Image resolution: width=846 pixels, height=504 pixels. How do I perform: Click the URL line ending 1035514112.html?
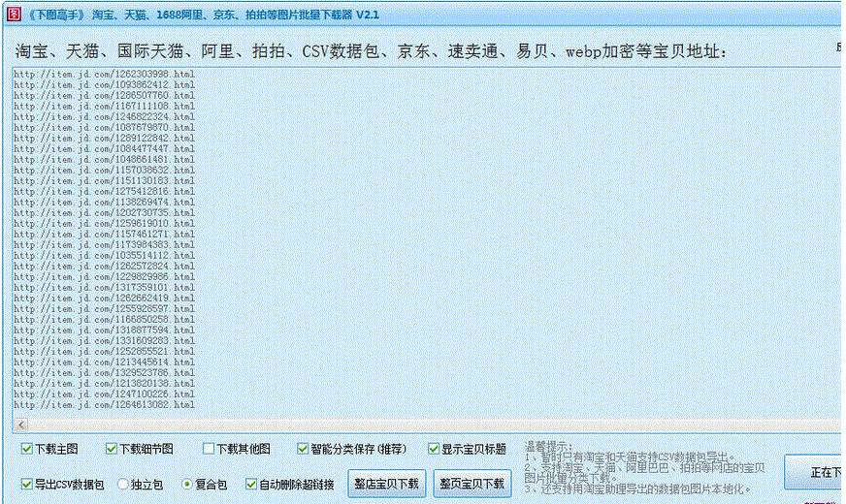click(x=104, y=255)
